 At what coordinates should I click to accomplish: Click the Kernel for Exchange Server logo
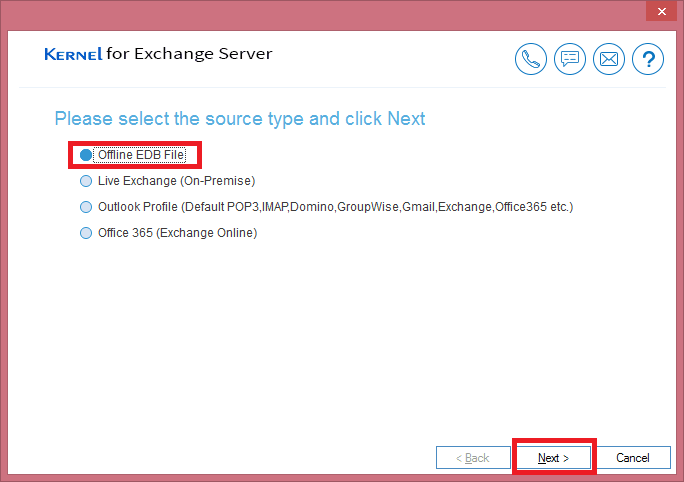pyautogui.click(x=158, y=54)
